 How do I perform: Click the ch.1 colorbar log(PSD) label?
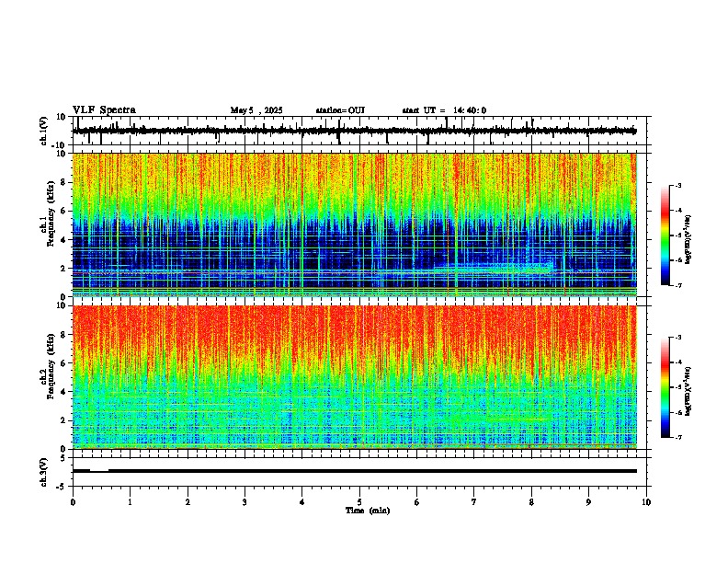[x=688, y=240]
